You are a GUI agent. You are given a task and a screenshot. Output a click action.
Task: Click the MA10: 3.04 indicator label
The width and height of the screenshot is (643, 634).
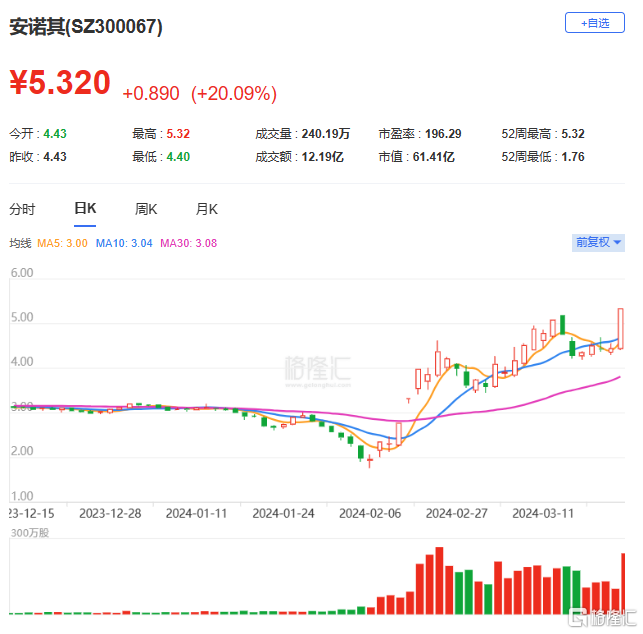[124, 243]
